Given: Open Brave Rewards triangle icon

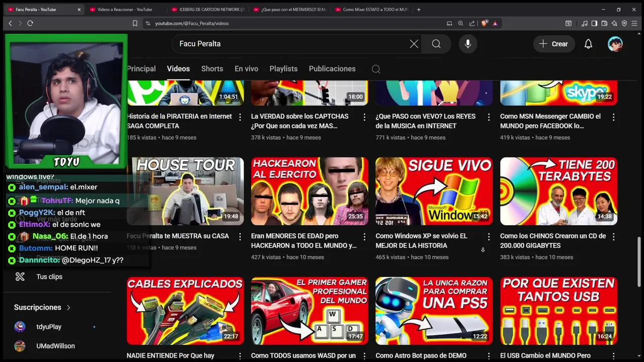Looking at the screenshot, I should 495,23.
